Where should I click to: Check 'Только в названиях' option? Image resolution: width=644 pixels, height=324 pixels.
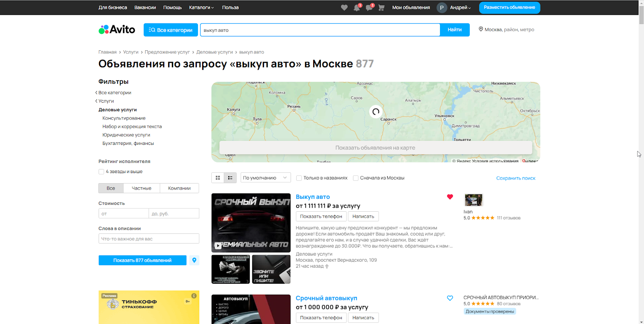click(299, 178)
